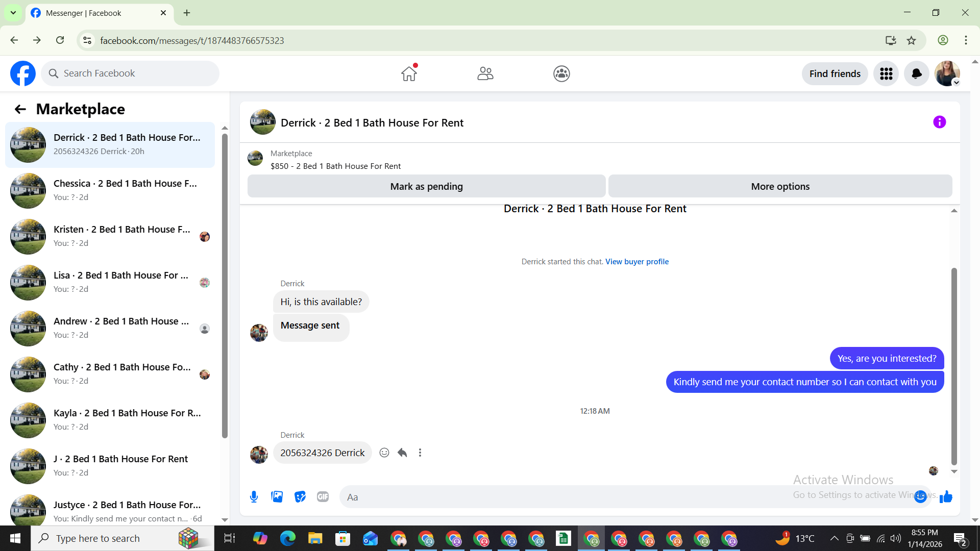Viewport: 980px width, 551px height.
Task: Open more options for Derrick's message
Action: [x=420, y=453]
